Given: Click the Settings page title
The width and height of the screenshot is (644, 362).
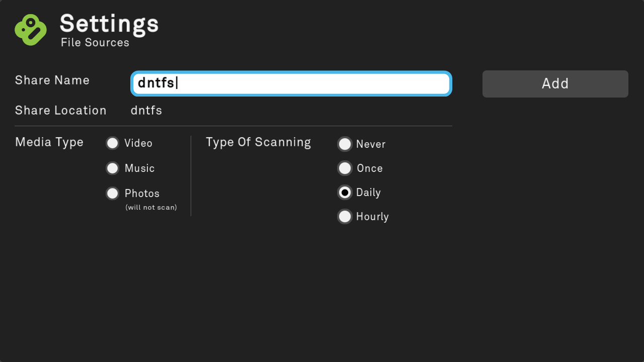Looking at the screenshot, I should pos(109,24).
